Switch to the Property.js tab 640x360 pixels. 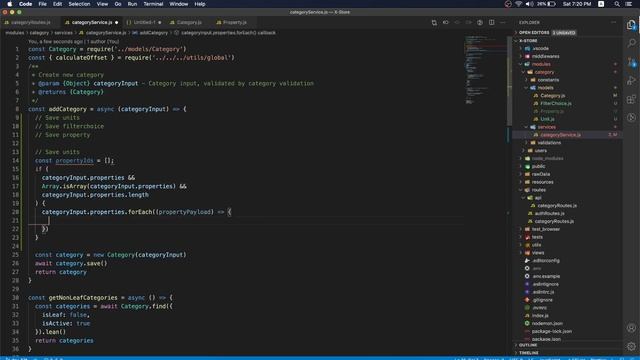(234, 22)
